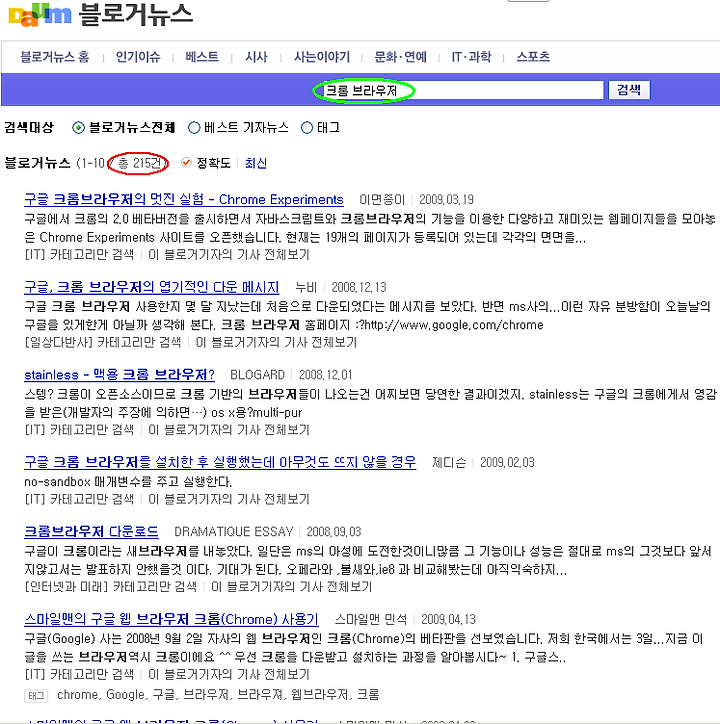
Task: Open article 구글, 크롬 브라우저의 엽기적인 다운 메시지
Action: pos(151,287)
